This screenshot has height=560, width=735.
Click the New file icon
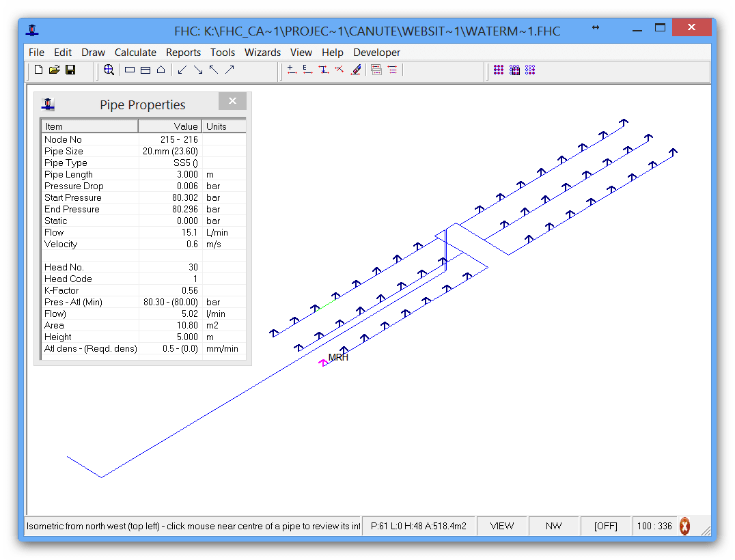[x=38, y=70]
